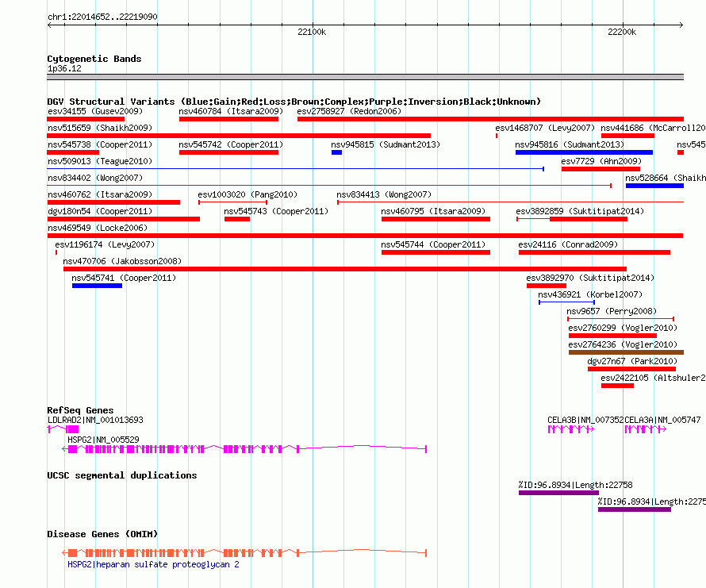
Task: Click the CELA3A gene exon glyph
Action: pyautogui.click(x=646, y=429)
